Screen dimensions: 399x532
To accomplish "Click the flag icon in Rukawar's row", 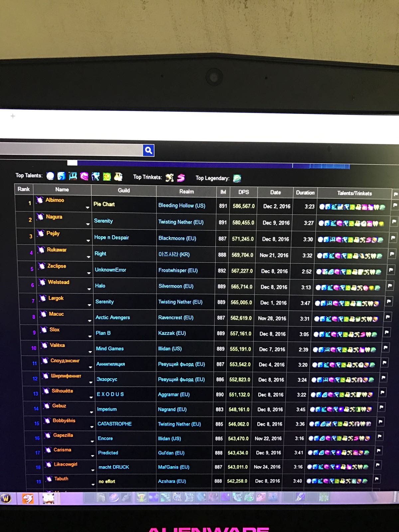I will pyautogui.click(x=392, y=254).
